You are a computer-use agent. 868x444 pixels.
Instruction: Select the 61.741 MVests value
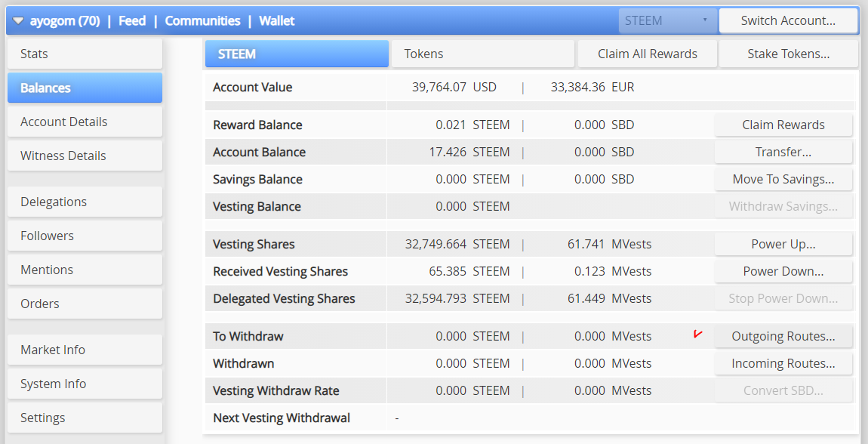click(x=609, y=244)
